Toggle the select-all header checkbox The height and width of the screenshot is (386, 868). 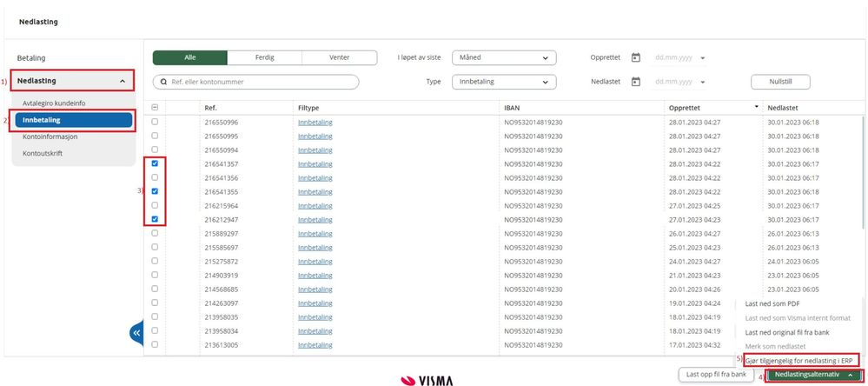[x=155, y=108]
